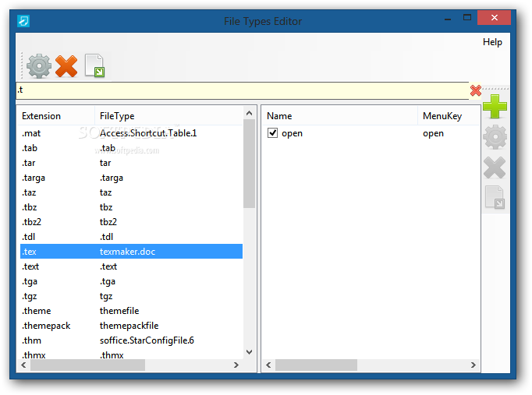This screenshot has width=532, height=395.
Task: Select the .taz extension row
Action: pos(131,192)
